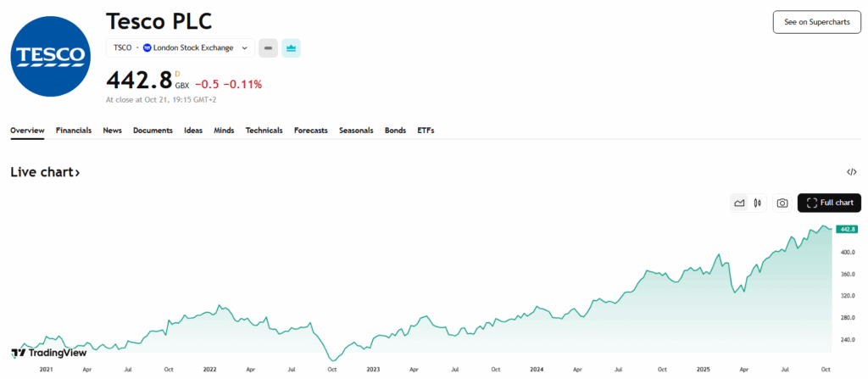
Task: Go to the Forecasts tab
Action: point(311,131)
